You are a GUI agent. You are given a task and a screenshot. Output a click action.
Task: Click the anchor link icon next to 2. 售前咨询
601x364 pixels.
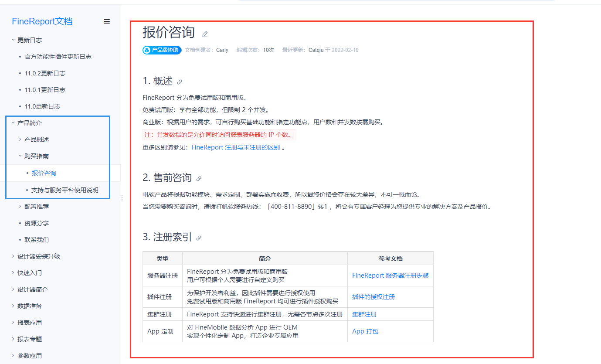tap(199, 178)
